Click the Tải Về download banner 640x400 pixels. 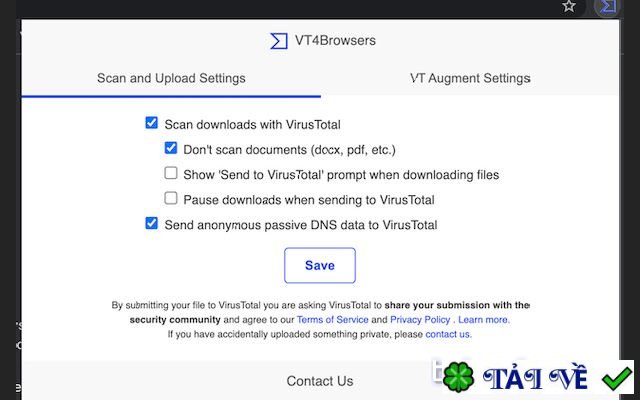tap(533, 377)
